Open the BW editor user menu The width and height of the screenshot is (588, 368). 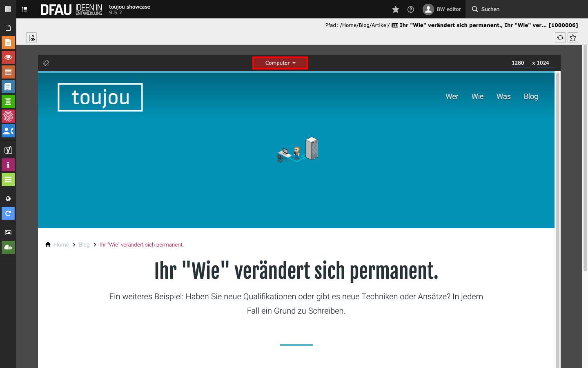pos(442,9)
